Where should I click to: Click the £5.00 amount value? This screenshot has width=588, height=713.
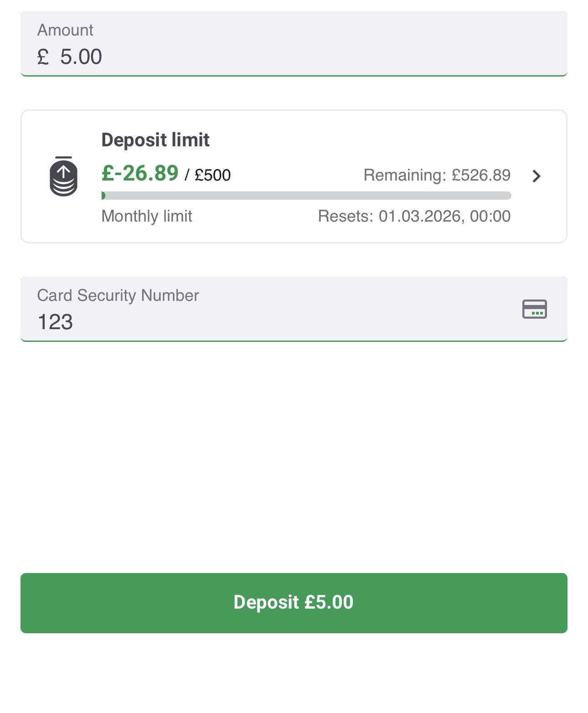(81, 57)
